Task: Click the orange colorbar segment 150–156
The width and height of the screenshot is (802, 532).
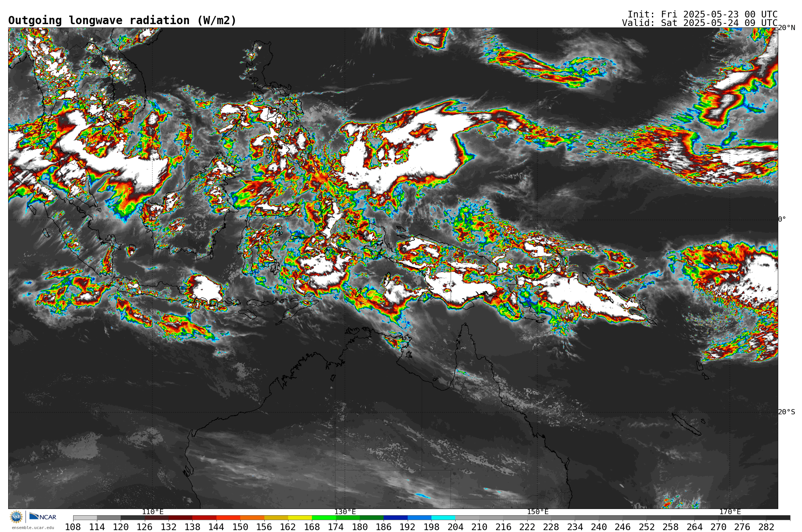Action: click(x=252, y=518)
